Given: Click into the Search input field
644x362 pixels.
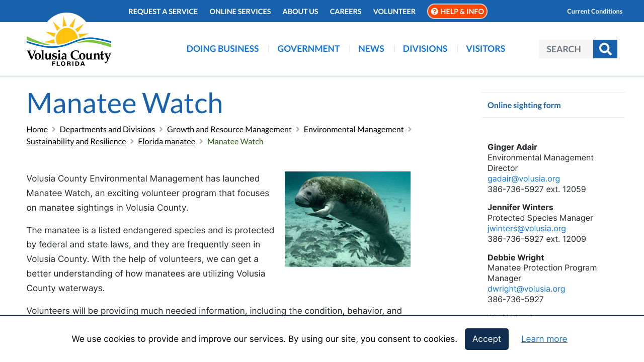Looking at the screenshot, I should (566, 49).
